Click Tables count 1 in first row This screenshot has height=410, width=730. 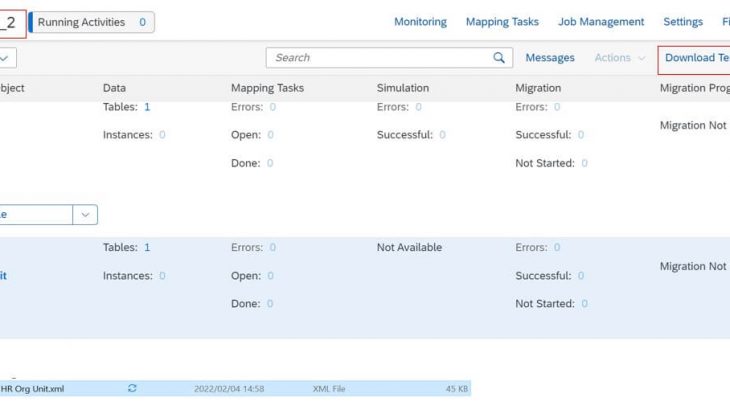click(147, 107)
